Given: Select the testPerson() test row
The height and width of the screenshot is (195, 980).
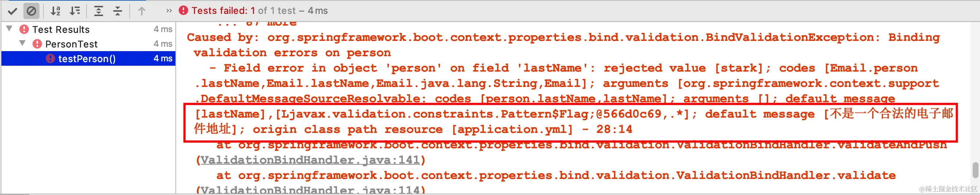Looking at the screenshot, I should [x=88, y=58].
